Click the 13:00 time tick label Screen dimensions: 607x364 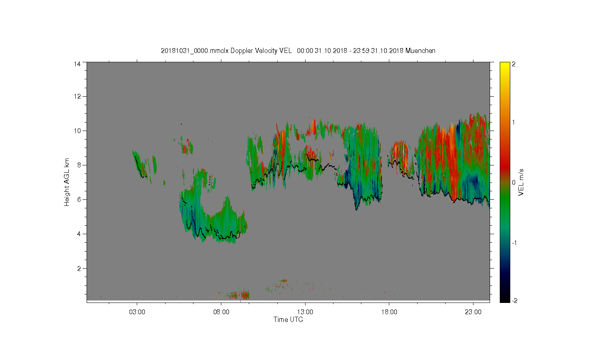click(x=305, y=312)
